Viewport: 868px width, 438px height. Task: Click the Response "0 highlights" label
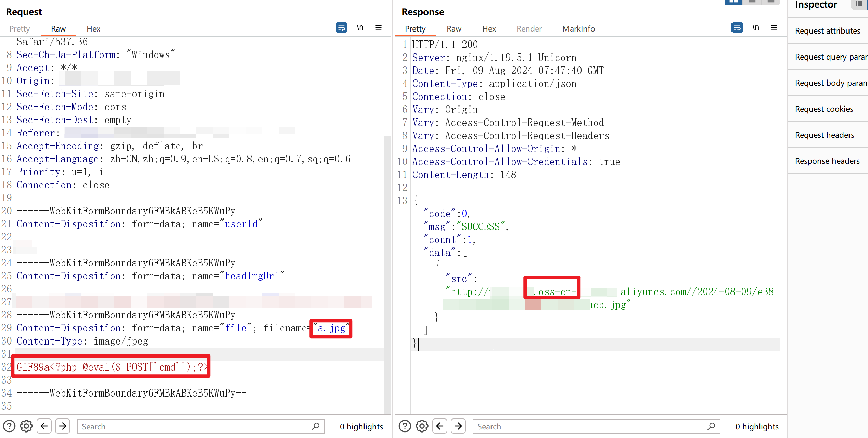click(757, 426)
